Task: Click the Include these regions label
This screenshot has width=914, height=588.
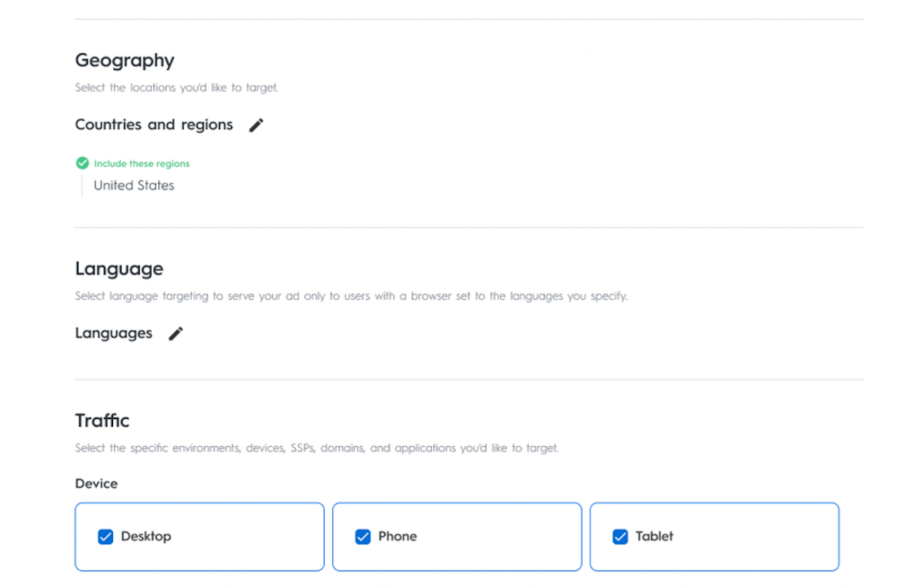Action: click(141, 163)
